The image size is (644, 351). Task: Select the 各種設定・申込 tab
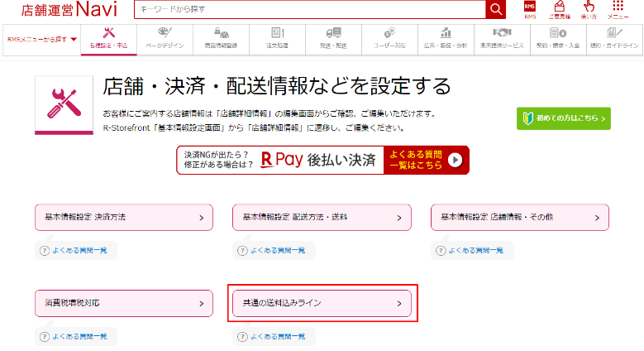(109, 40)
